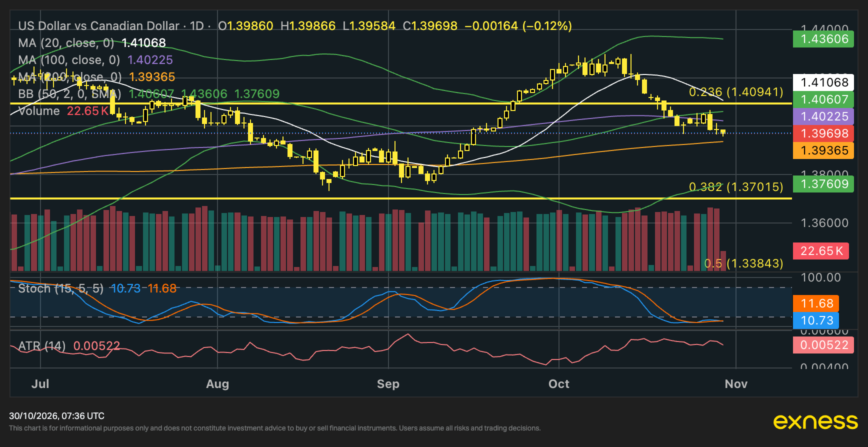The height and width of the screenshot is (447, 868).
Task: Click the blue 10.73 stochastic axis tag
Action: [816, 320]
